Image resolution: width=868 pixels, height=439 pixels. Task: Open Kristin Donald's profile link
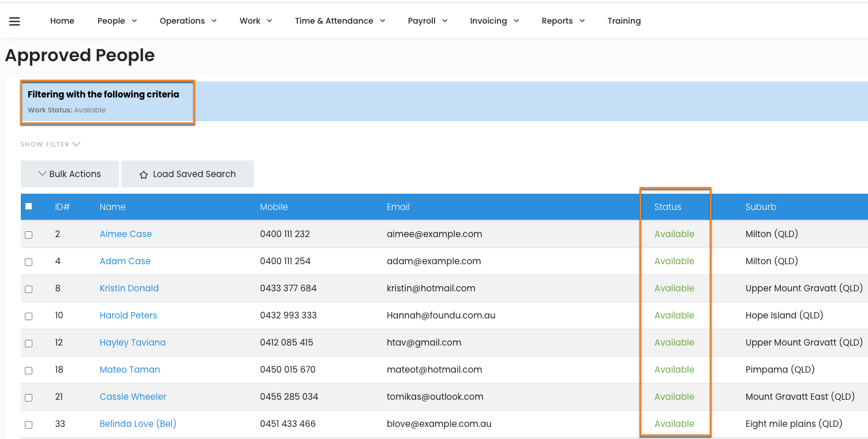click(129, 288)
